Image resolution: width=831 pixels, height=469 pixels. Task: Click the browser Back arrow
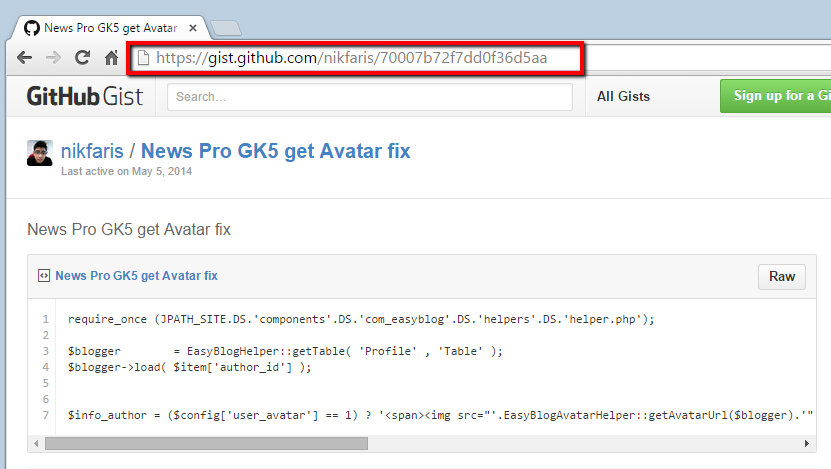(24, 57)
